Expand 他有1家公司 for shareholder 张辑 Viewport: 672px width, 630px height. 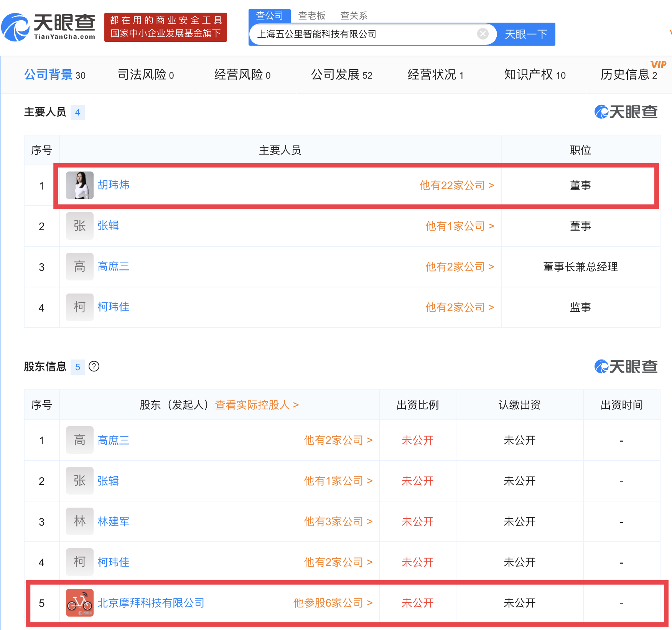[x=338, y=481]
